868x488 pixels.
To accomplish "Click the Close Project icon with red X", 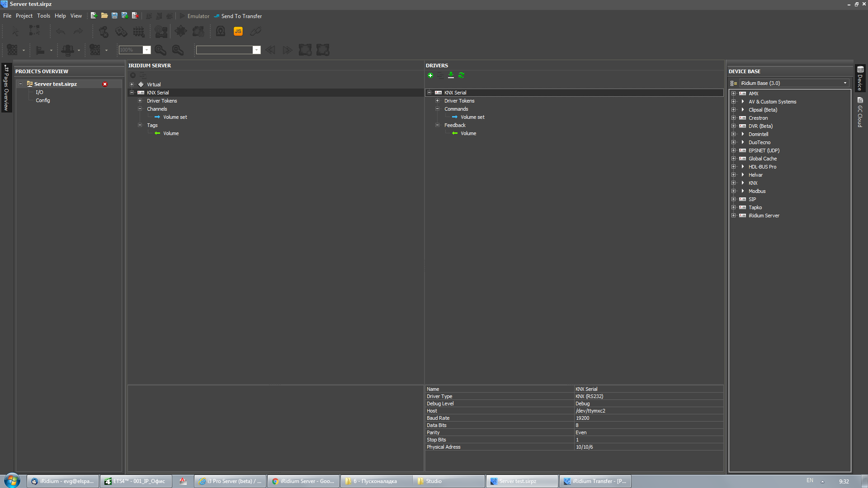I will point(135,16).
